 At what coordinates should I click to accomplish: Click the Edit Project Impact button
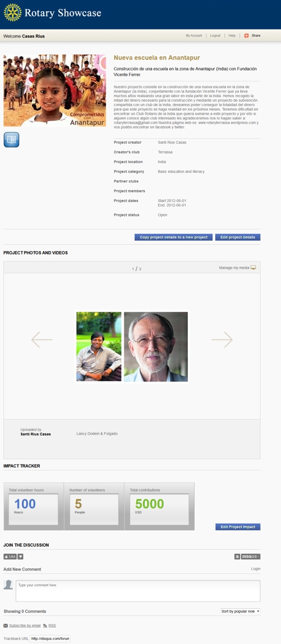click(238, 527)
